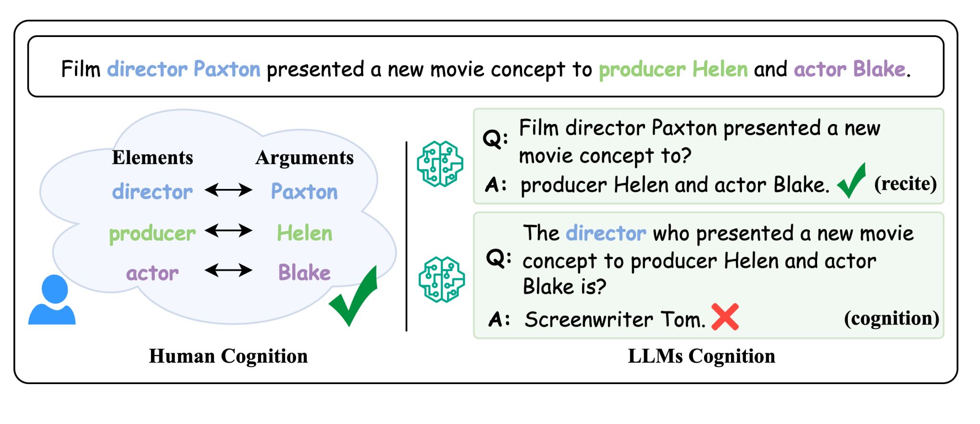Click the bottom teal brain circuit icon

click(441, 279)
